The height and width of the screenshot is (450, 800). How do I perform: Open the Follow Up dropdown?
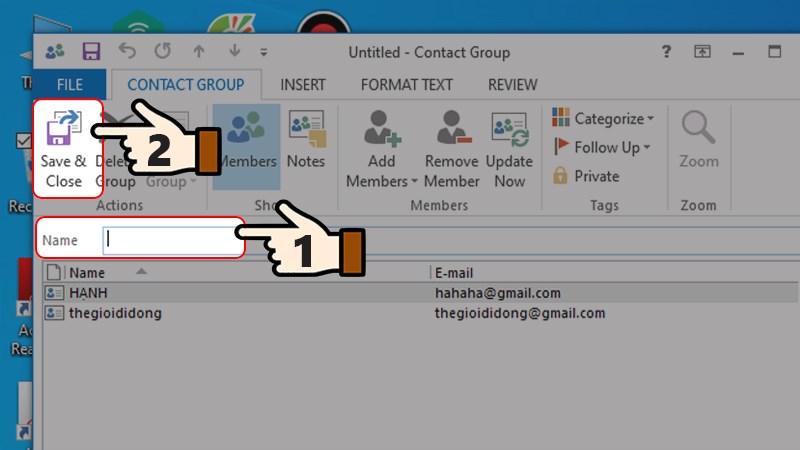click(602, 148)
